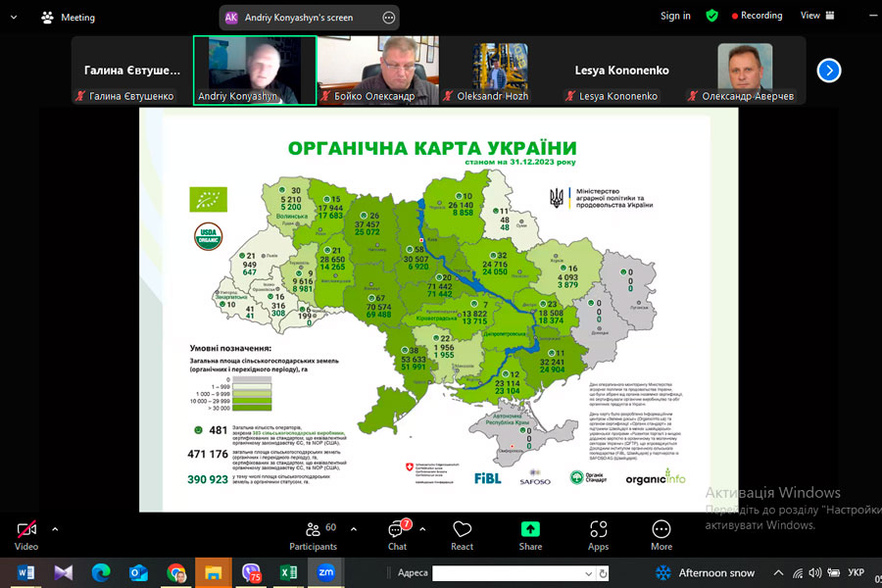Open the View layout menu

pyautogui.click(x=817, y=16)
